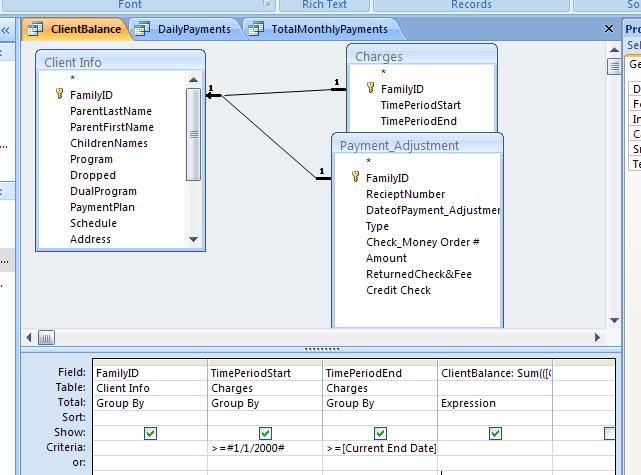Collapse navigation pane with double chevron
The width and height of the screenshot is (641, 475).
[x=5, y=30]
